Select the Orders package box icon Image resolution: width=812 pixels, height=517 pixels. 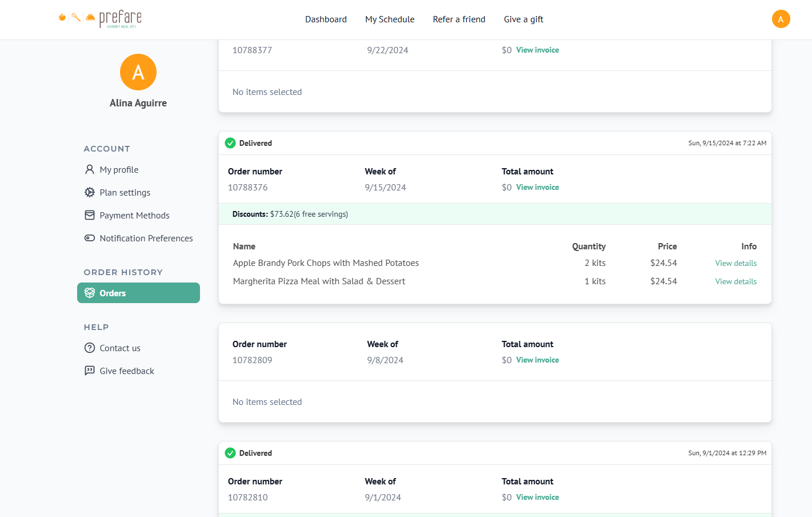[90, 292]
